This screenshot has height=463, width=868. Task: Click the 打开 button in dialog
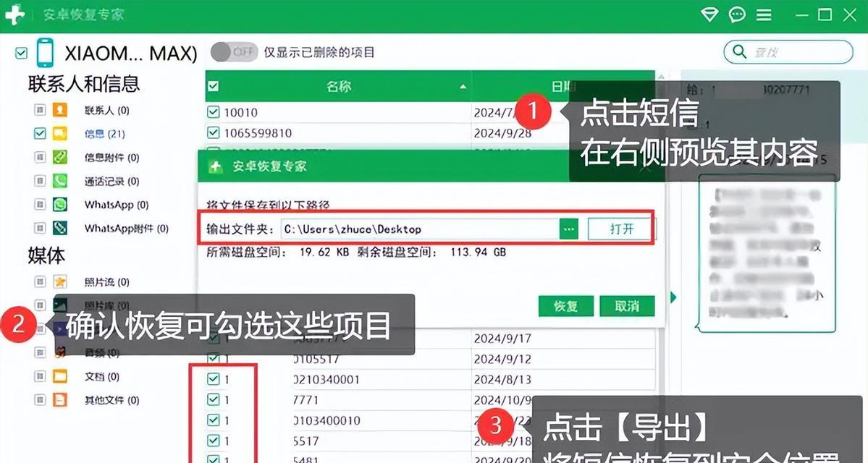coord(621,229)
